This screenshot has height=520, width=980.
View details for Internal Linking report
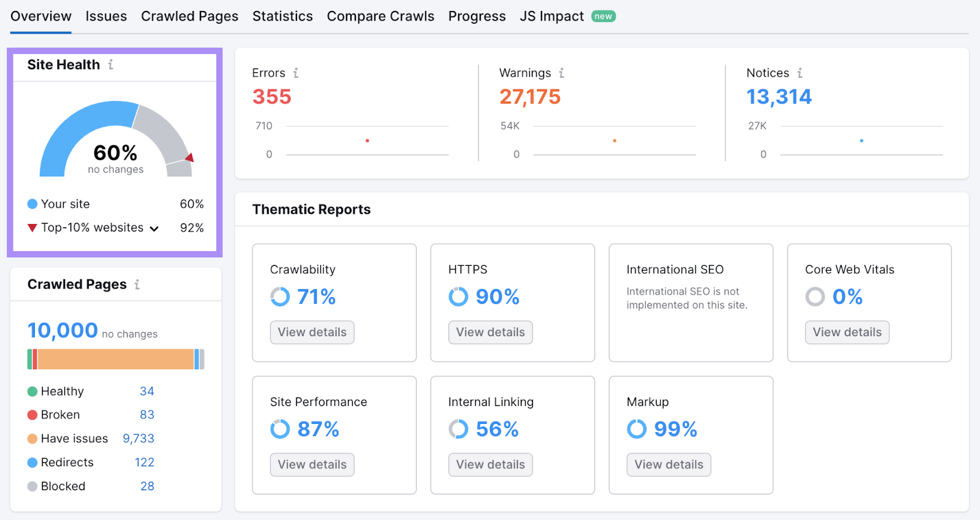click(x=490, y=464)
